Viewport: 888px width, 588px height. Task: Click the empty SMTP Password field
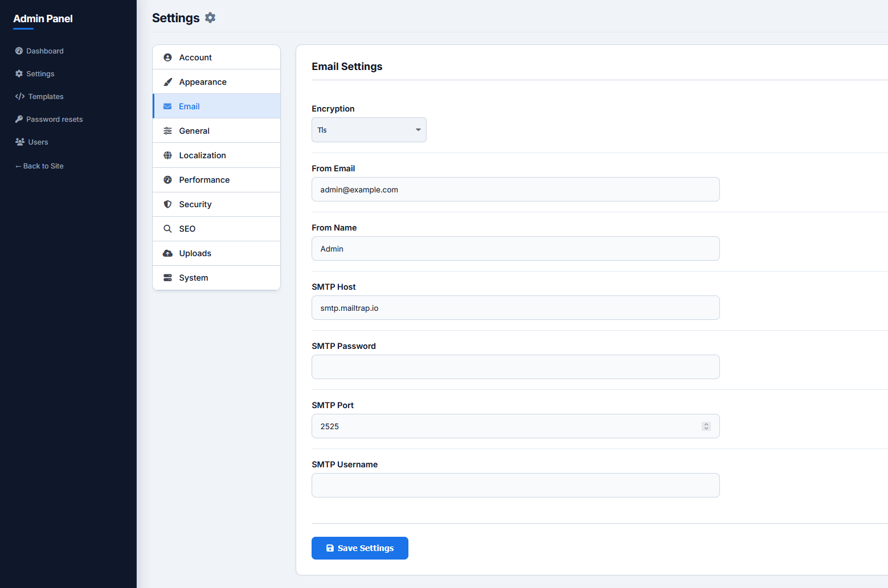(515, 367)
